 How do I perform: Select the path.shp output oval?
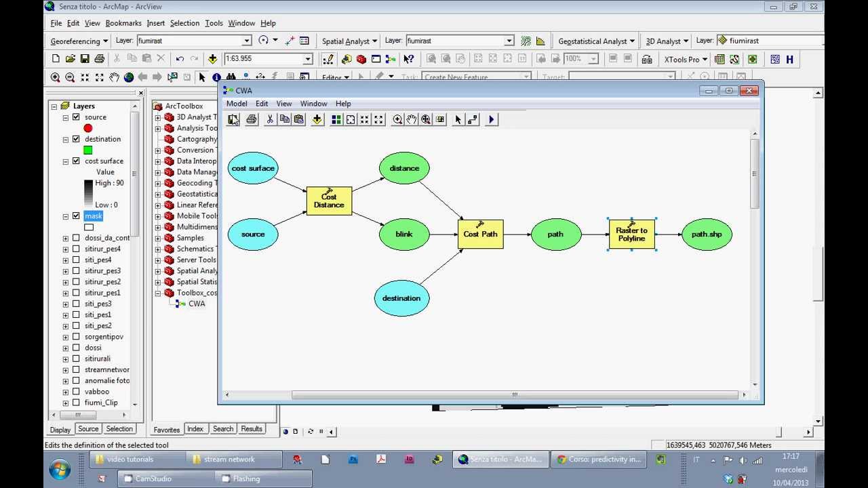pyautogui.click(x=707, y=234)
